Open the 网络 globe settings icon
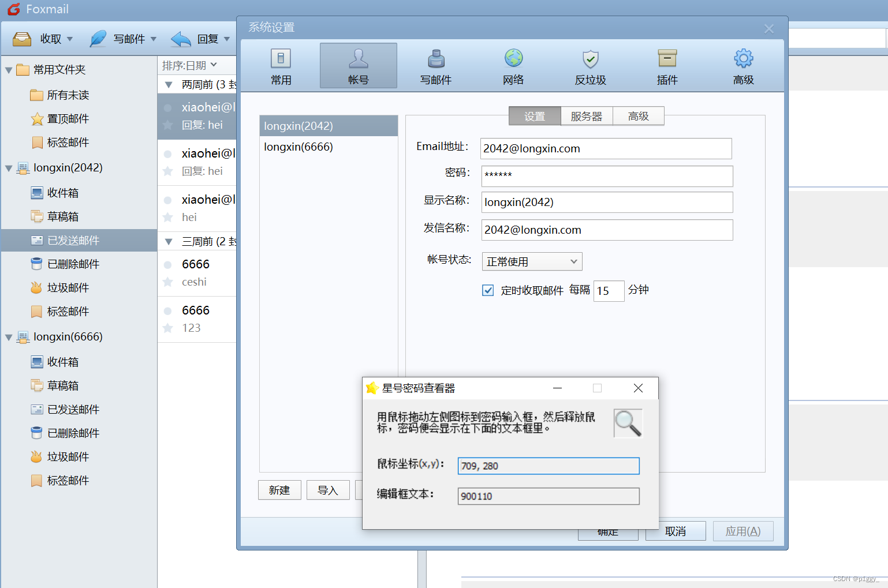The height and width of the screenshot is (588, 888). pyautogui.click(x=513, y=58)
